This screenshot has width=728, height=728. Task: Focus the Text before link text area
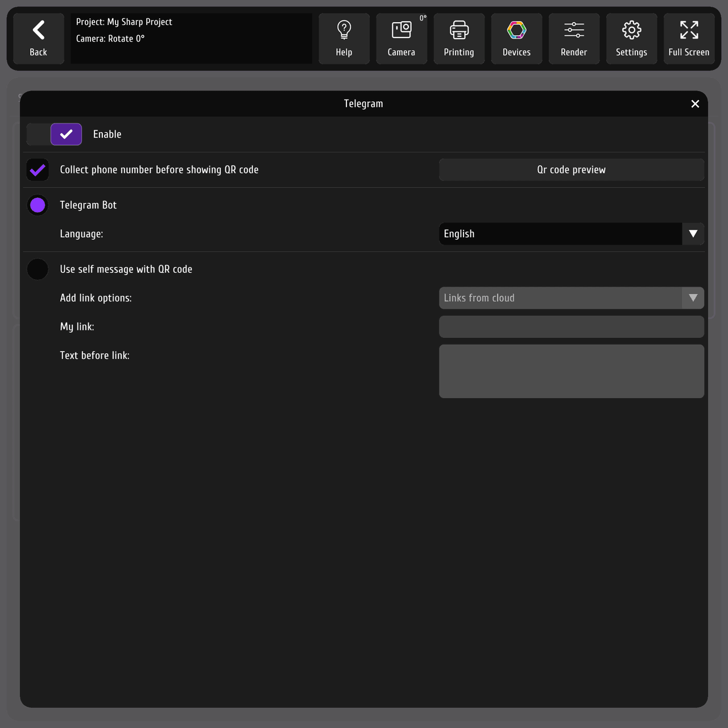click(572, 371)
